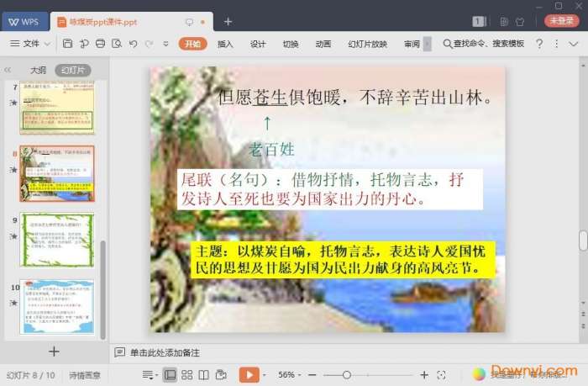Screen dimensions: 588x386
Task: Click the notes area 单击此处添加备注
Action: [165, 352]
